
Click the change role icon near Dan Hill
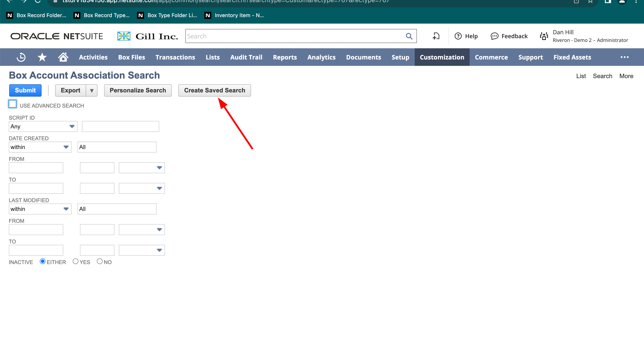[x=544, y=36]
